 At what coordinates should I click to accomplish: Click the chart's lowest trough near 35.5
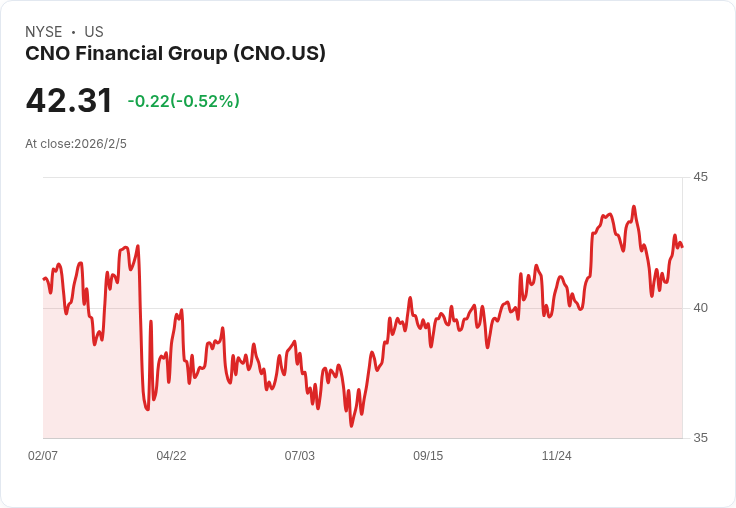(351, 425)
